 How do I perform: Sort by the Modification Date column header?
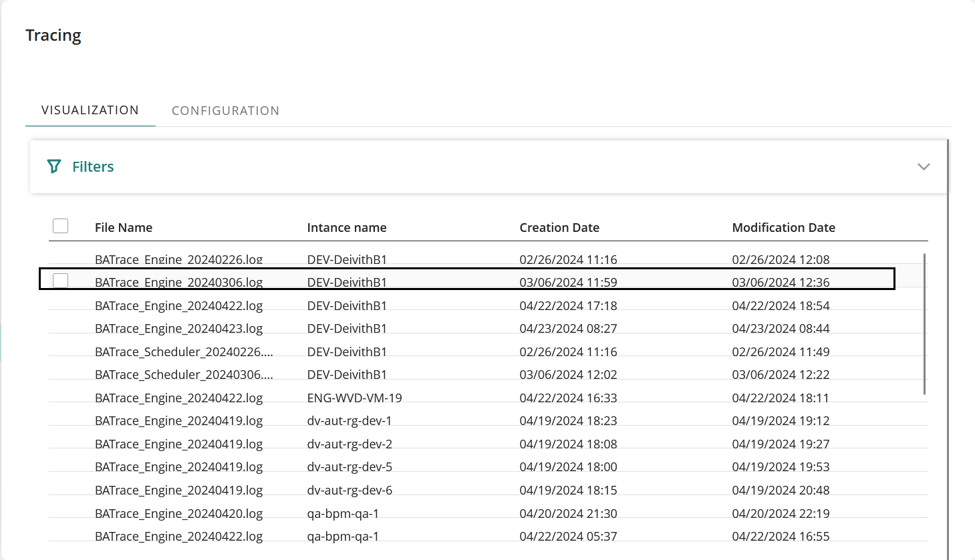click(x=784, y=227)
